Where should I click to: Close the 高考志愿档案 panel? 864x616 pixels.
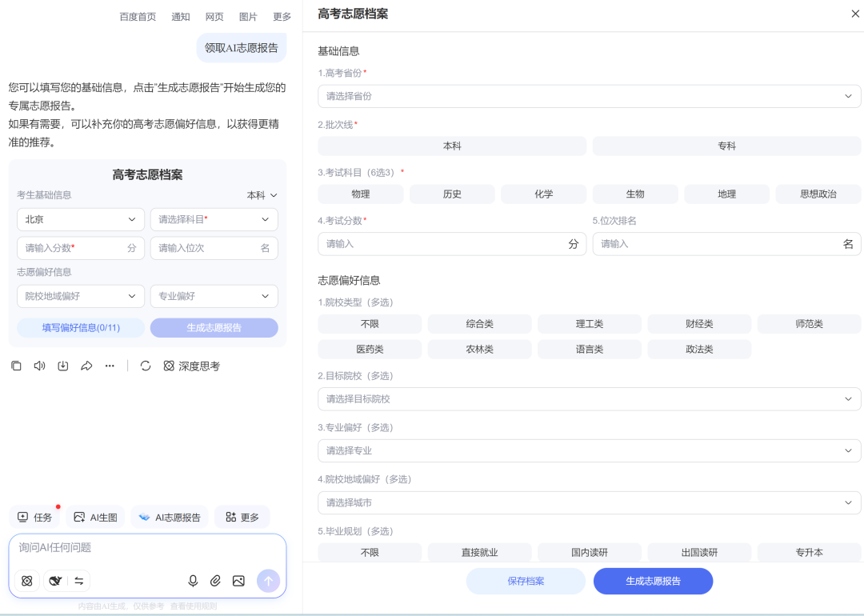coord(855,14)
